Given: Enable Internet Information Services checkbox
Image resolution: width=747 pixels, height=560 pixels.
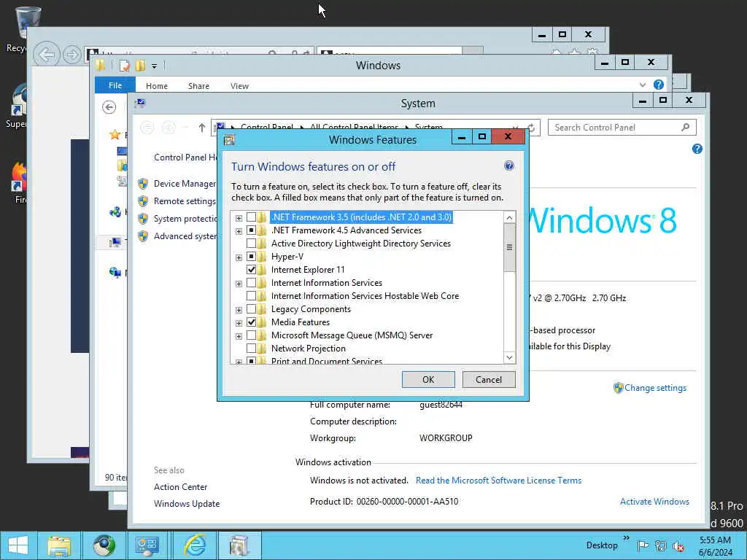Looking at the screenshot, I should click(251, 283).
